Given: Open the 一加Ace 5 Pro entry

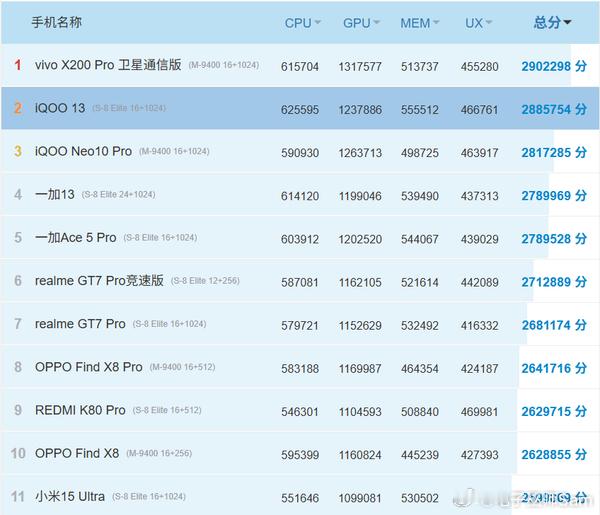Looking at the screenshot, I should pyautogui.click(x=75, y=238).
